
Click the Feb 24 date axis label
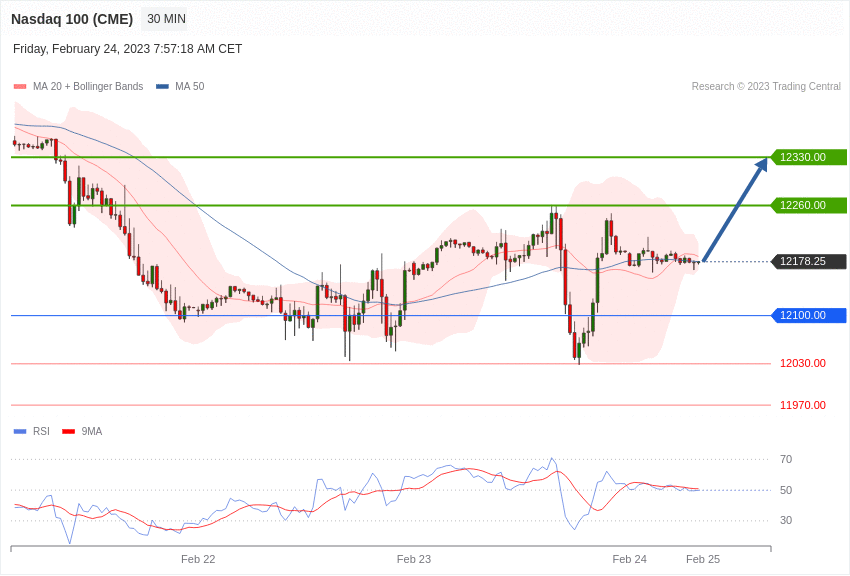629,559
